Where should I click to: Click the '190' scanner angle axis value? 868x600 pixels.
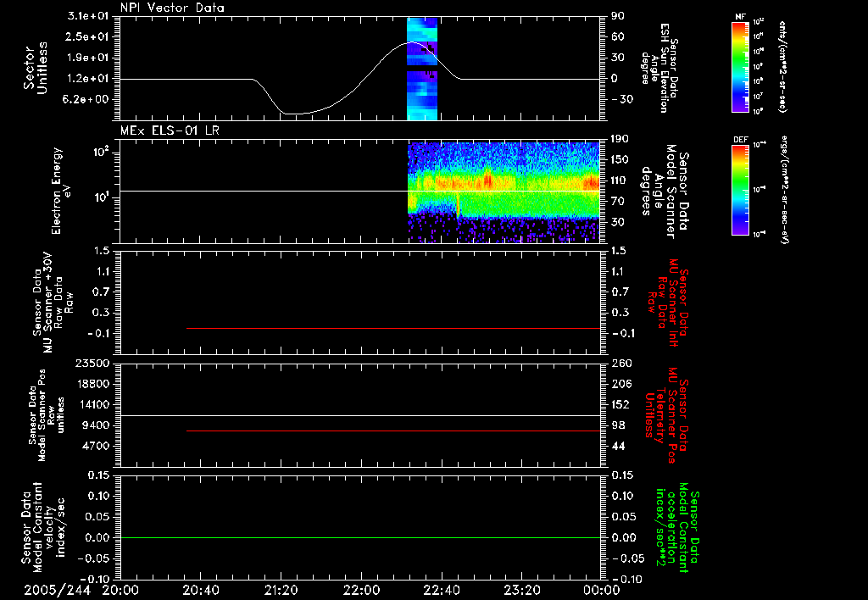[620, 139]
